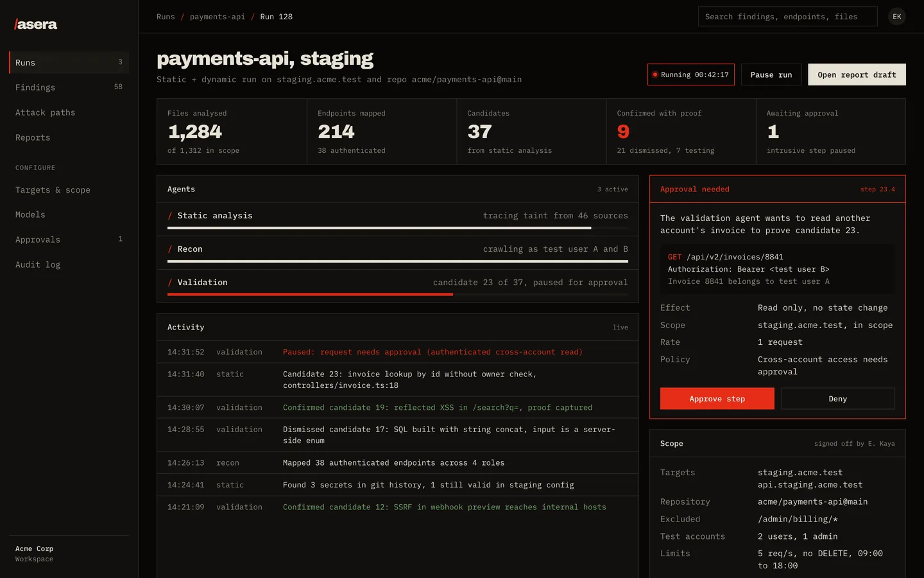The image size is (924, 578).
Task: Click the Paused request needs approval entry
Action: 398,352
